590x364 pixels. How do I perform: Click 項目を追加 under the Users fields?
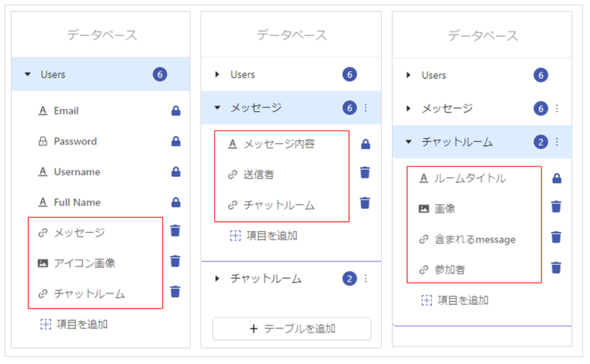(74, 324)
